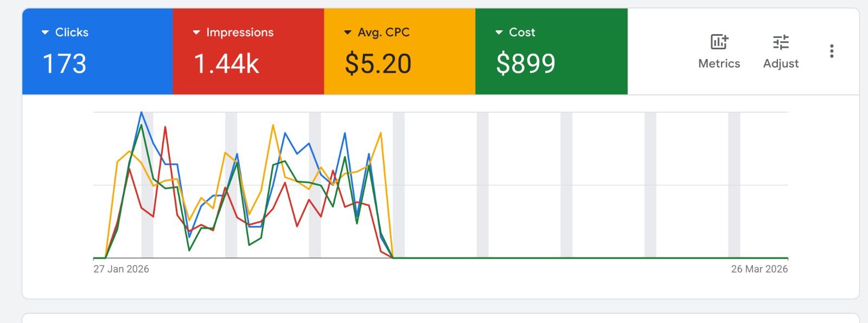Click the Metrics text label
Viewport: 868px width, 323px height.
click(719, 63)
